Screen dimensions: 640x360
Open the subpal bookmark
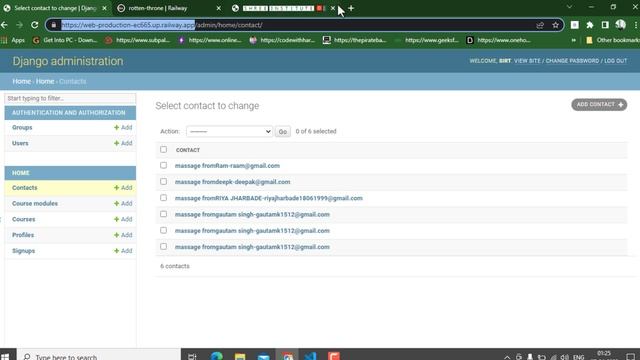(x=138, y=40)
